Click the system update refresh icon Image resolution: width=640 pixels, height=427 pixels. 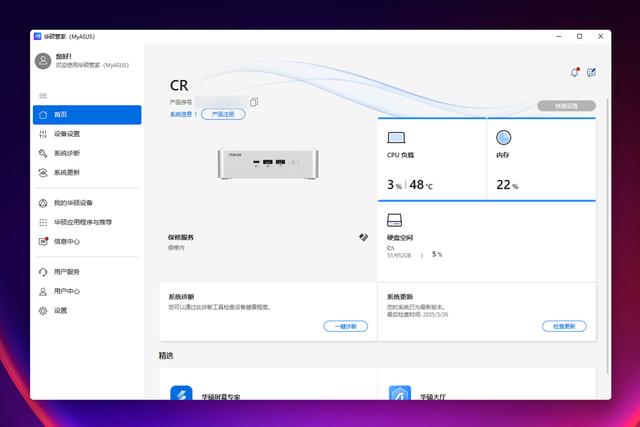[43, 173]
